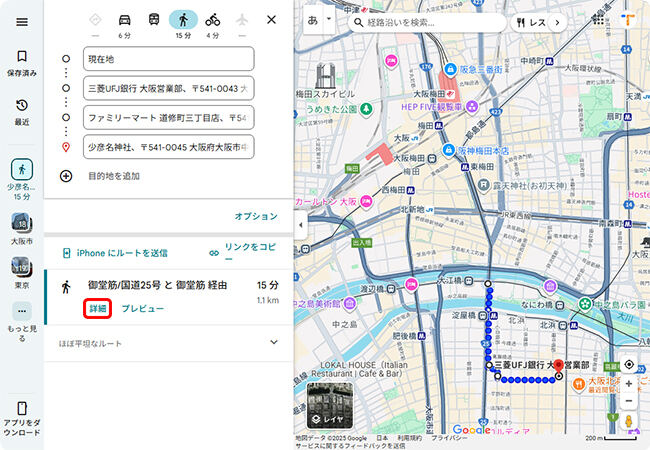Screen dimensions: 650x450
Task: Switch to driving mode 6分
Action: pyautogui.click(x=124, y=20)
